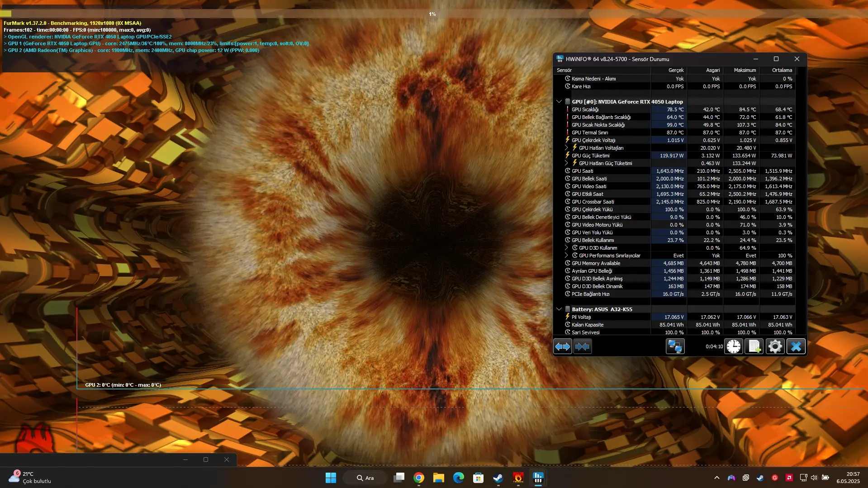This screenshot has height=488, width=868.
Task: Open Microsoft Edge from the taskbar
Action: point(459,478)
